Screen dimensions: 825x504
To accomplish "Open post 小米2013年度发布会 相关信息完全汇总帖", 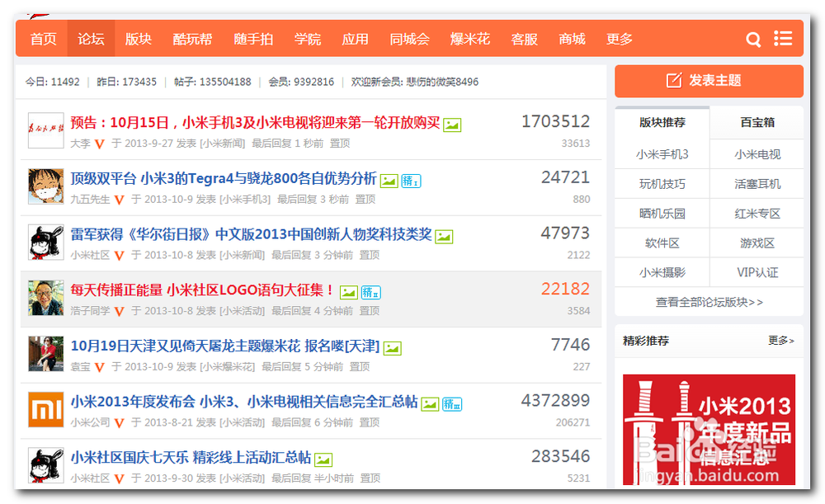I will click(x=244, y=402).
